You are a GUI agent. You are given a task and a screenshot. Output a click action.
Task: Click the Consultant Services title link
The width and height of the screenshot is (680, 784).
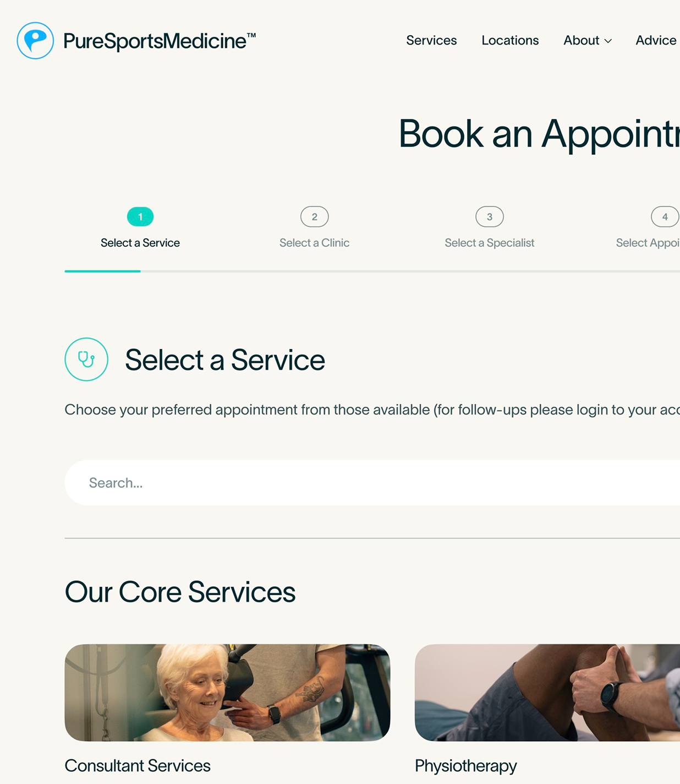pos(138,766)
